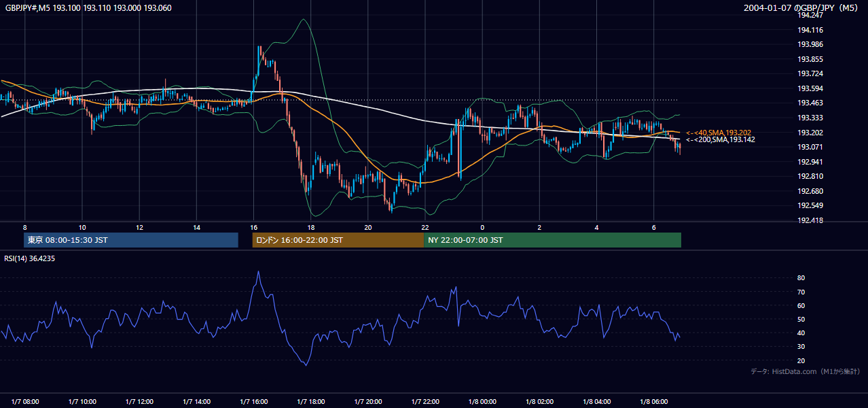Click hour label 14 under price chart
Viewport: 868px width, 408px height.
(x=196, y=227)
